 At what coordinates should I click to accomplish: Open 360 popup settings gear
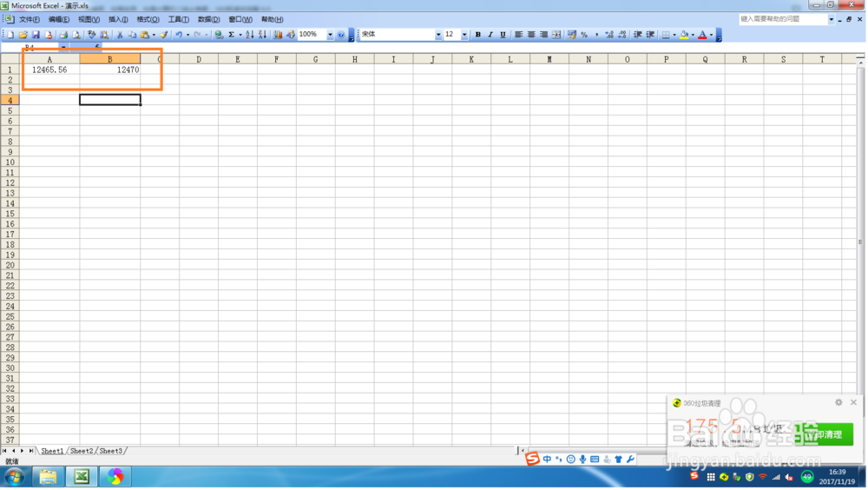click(839, 403)
